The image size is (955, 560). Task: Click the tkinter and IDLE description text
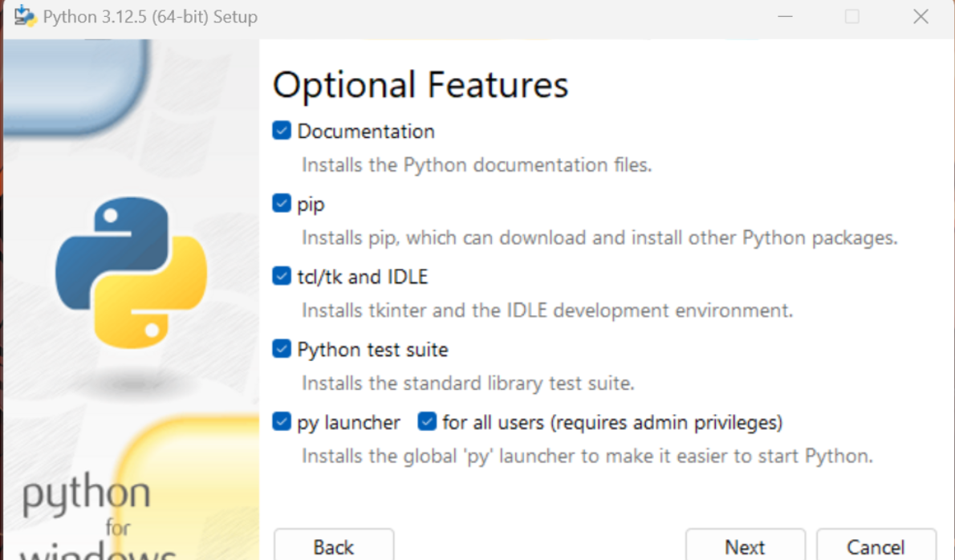[547, 310]
